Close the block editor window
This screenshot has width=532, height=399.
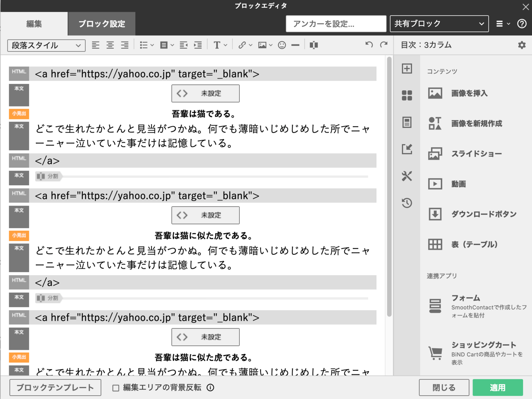[525, 6]
